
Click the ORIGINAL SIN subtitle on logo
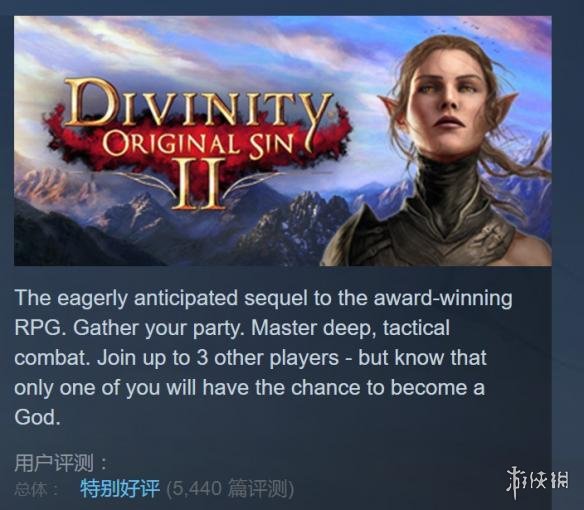point(198,143)
